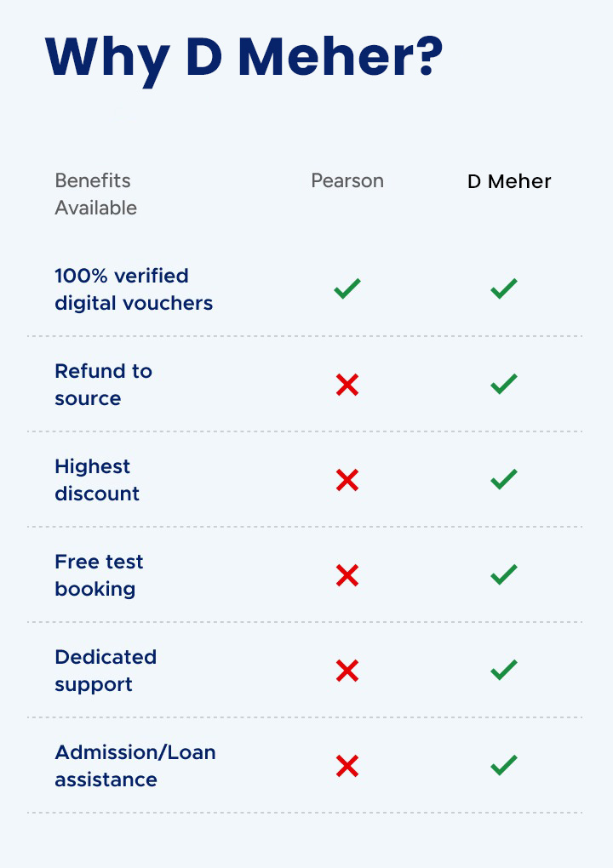The height and width of the screenshot is (868, 613).
Task: Click D Meher's check for verified vouchers
Action: click(x=504, y=289)
